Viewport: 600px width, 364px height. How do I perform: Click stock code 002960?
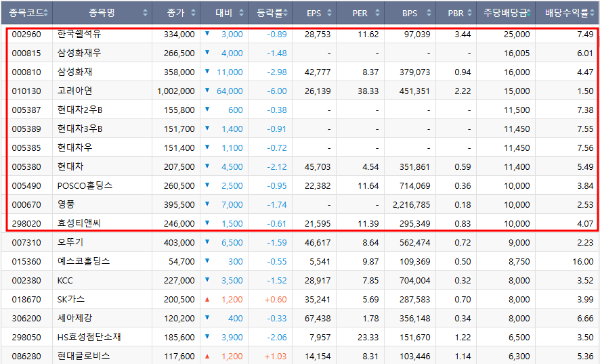(x=26, y=34)
